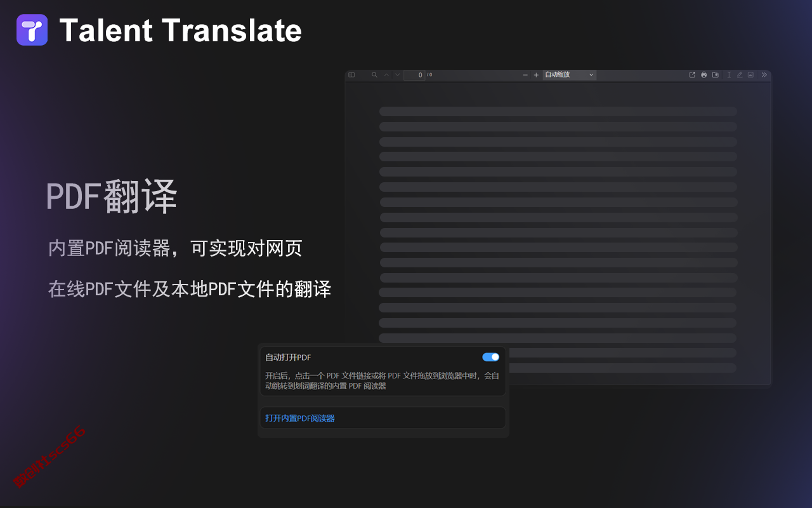Image resolution: width=812 pixels, height=508 pixels.
Task: Click the Talent Translate logo icon
Action: tap(32, 30)
